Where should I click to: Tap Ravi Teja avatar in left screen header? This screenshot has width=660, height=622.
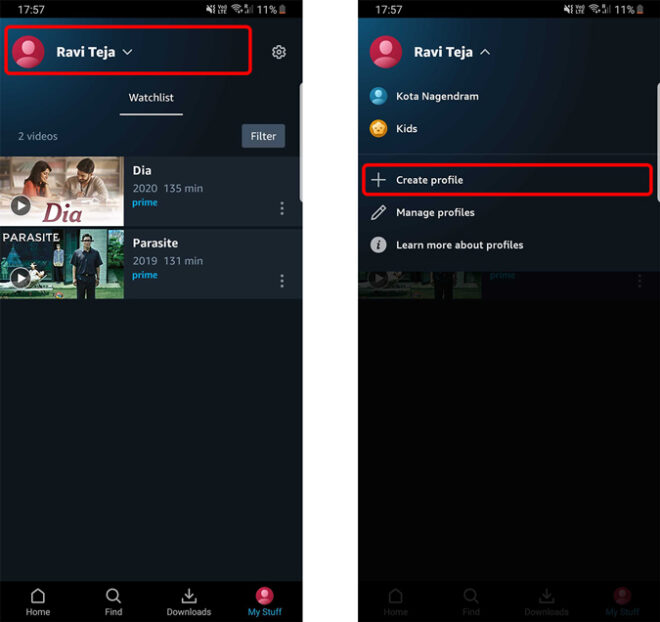[28, 52]
